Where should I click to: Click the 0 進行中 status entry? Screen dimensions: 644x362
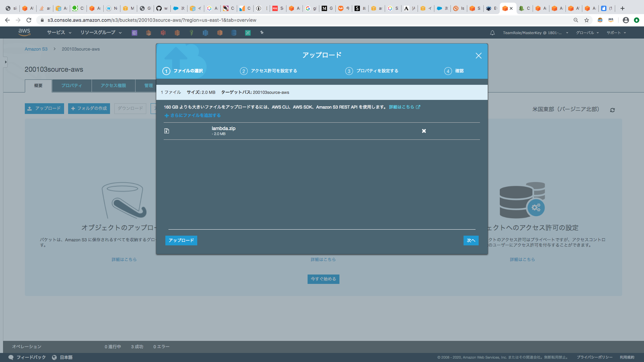click(x=113, y=347)
